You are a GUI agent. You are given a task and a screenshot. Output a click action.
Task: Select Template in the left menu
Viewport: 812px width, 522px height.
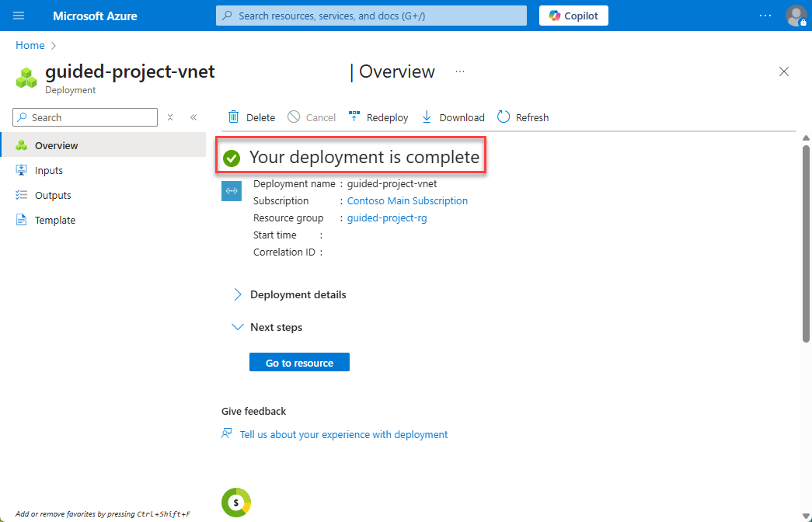pos(103,220)
